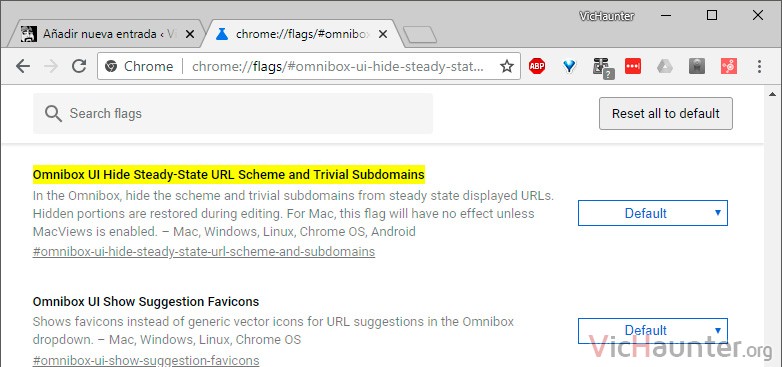Open Default dropdown for Hide Steady-State URL Scheme
The width and height of the screenshot is (782, 367).
[652, 213]
